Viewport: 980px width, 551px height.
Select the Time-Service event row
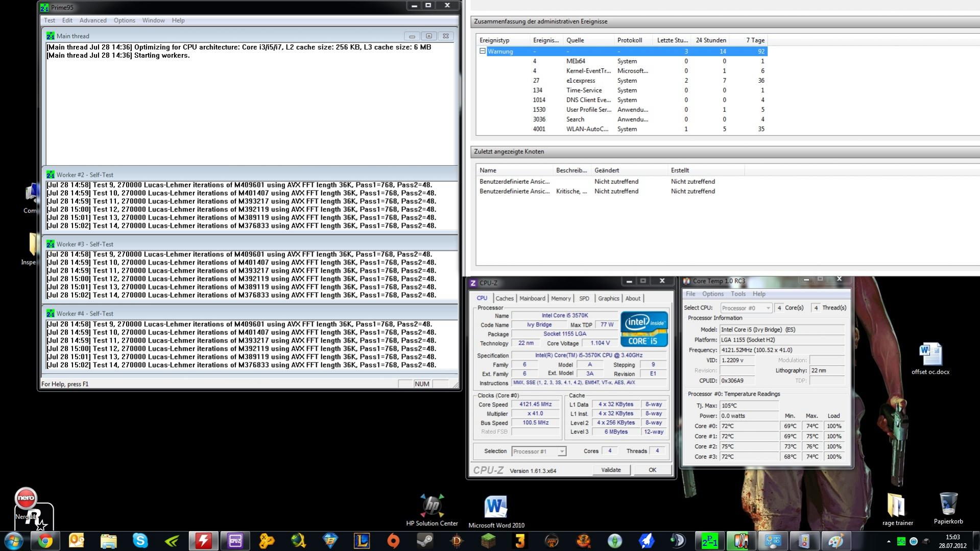coord(622,90)
